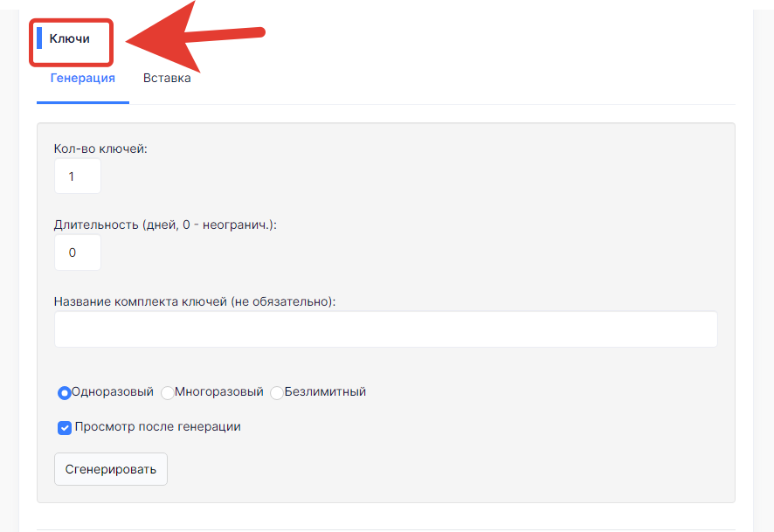Screen dimensions: 774x532
Task: Pick the Безлимитный radio button
Action: click(277, 393)
